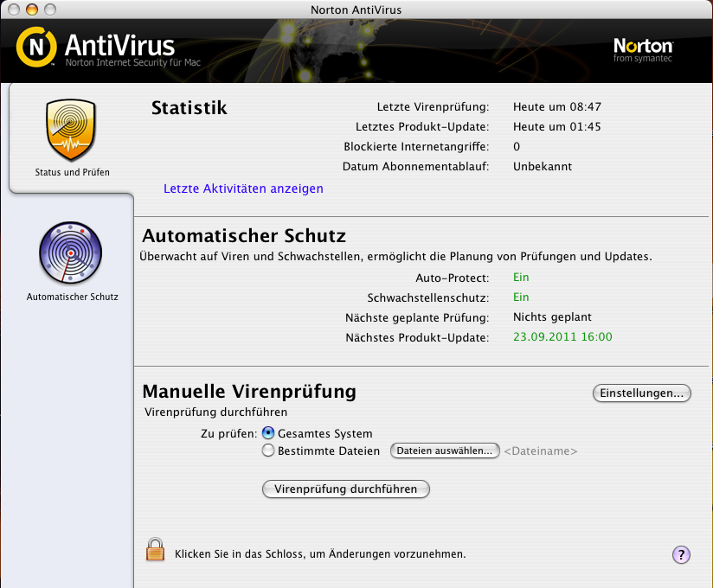
Task: Open Letzte Aktivitäten anzeigen
Action: pyautogui.click(x=243, y=189)
